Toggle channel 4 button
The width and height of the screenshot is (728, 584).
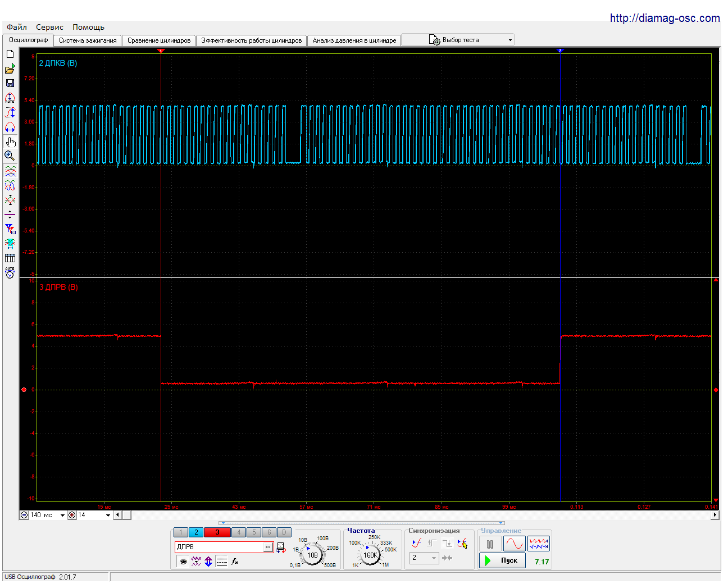(x=239, y=532)
